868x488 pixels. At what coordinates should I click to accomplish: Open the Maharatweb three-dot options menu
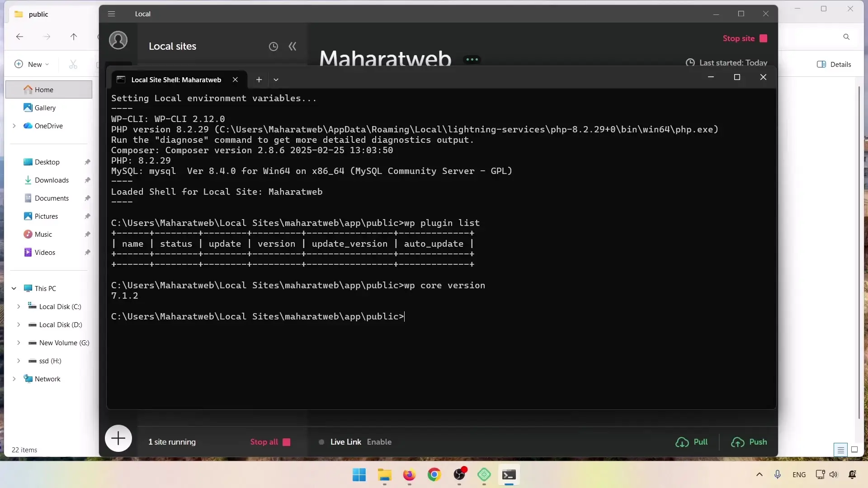(x=472, y=59)
